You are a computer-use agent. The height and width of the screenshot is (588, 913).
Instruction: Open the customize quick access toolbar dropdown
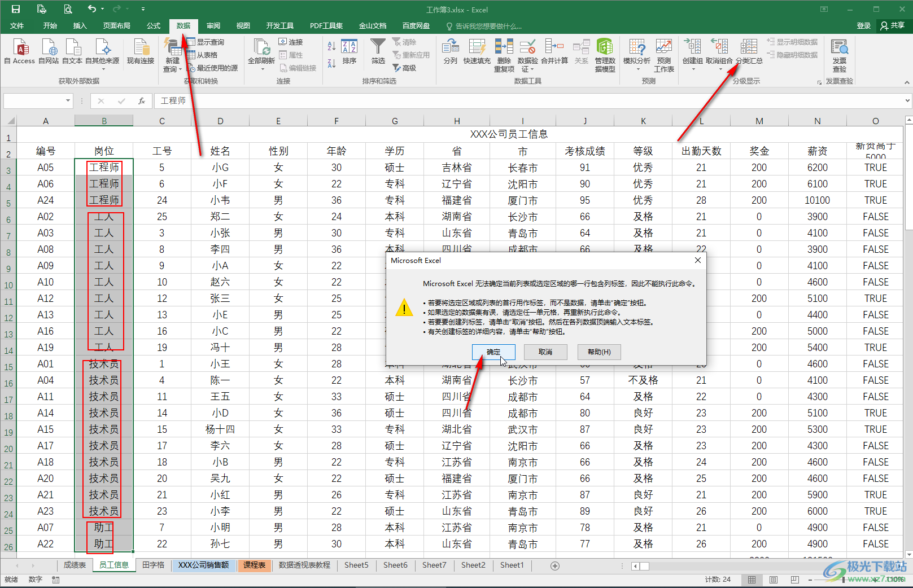coord(143,9)
